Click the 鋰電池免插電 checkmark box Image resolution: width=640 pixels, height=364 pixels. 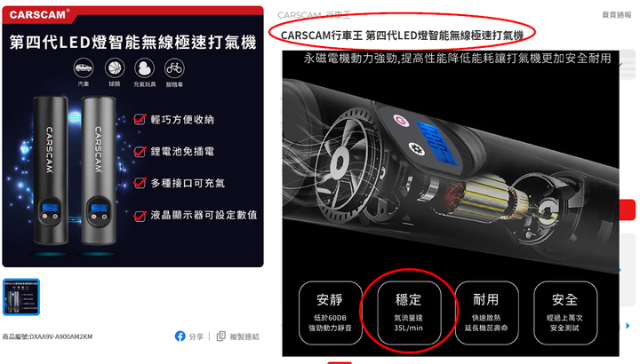pyautogui.click(x=140, y=151)
